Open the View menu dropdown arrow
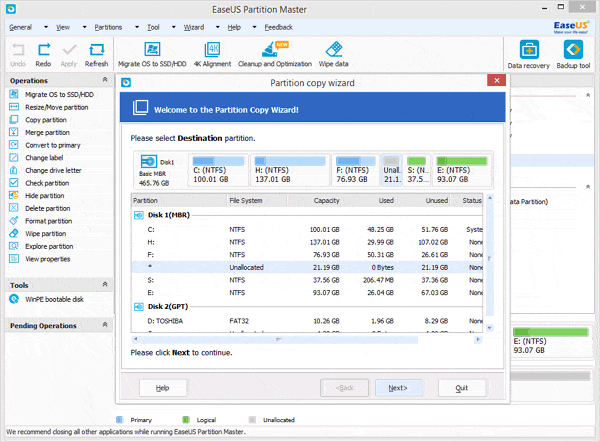Viewport: 600px width, 442px height. 85,27
